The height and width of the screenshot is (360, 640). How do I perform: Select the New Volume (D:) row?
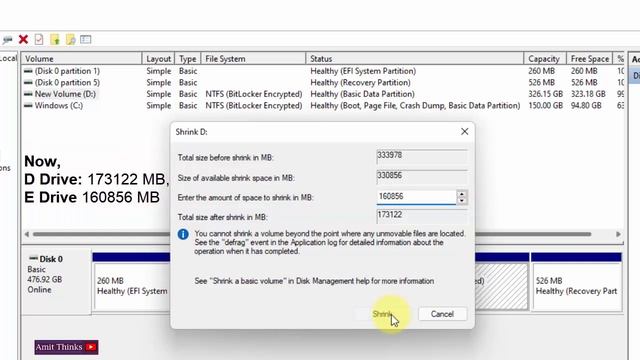click(322, 94)
